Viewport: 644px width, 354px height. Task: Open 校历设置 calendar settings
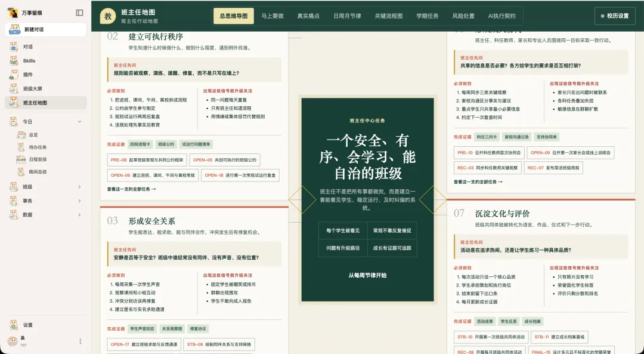pyautogui.click(x=615, y=16)
